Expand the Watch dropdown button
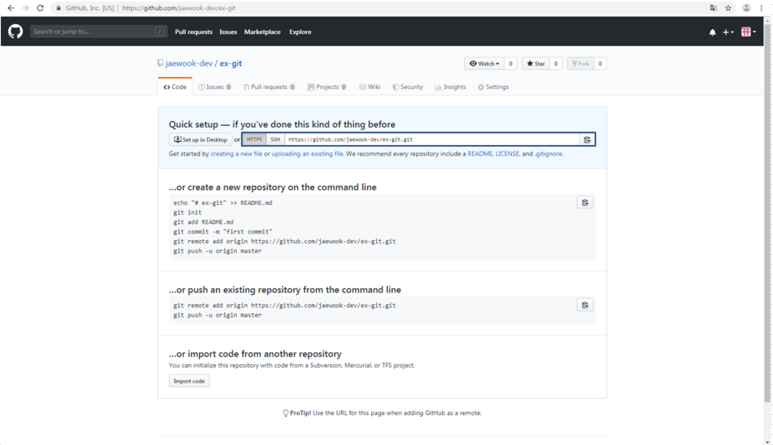The width and height of the screenshot is (773, 445). click(485, 64)
